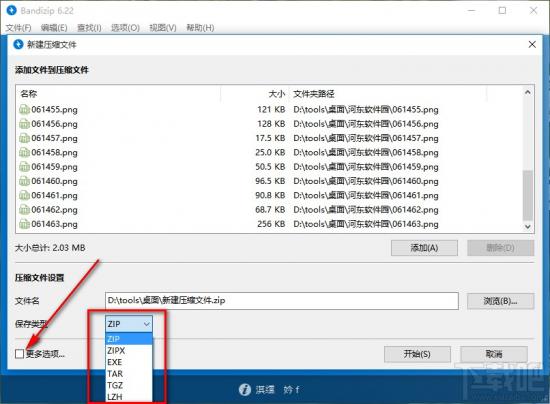Choose EXE in the format list
550x404 pixels.
click(x=129, y=362)
